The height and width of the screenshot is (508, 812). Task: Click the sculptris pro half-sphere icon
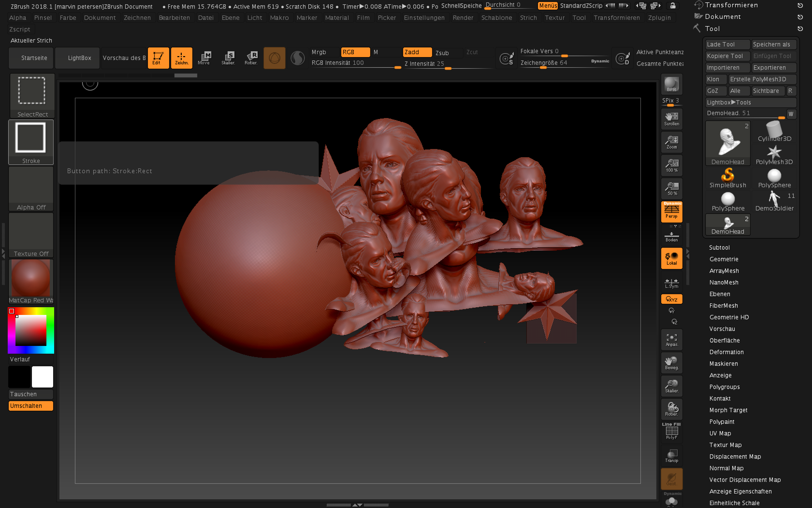297,58
